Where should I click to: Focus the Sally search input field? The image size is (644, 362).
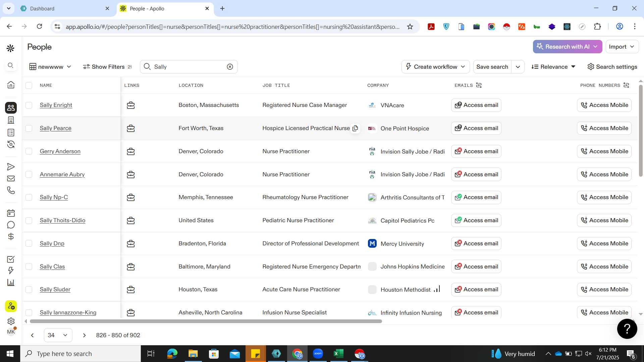point(190,67)
